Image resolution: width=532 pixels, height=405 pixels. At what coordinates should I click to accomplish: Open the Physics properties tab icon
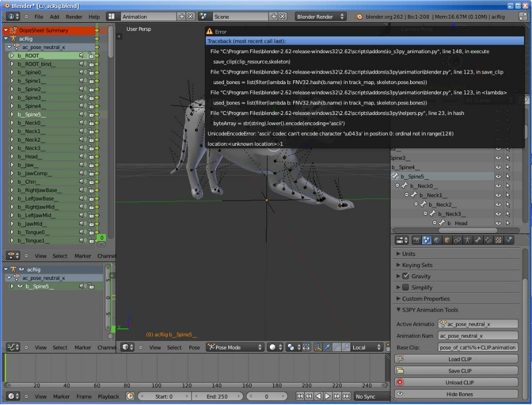coord(509,241)
